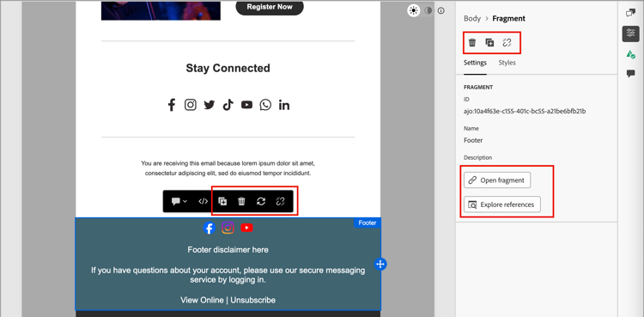Screen dimensions: 644x317
Task: Click the Footer name value
Action: [x=473, y=140]
